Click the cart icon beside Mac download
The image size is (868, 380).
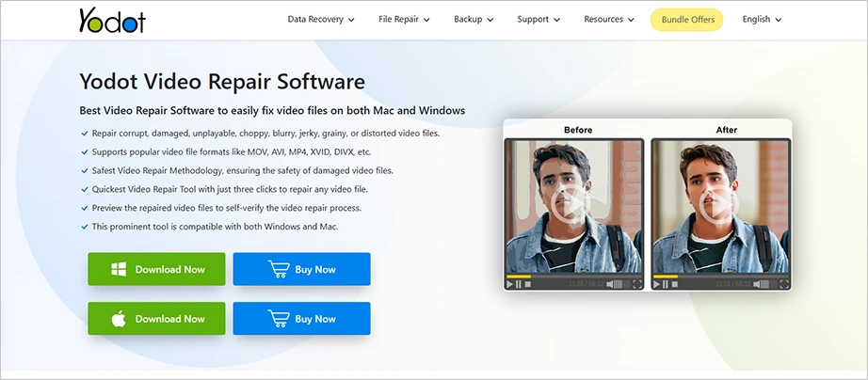point(279,319)
